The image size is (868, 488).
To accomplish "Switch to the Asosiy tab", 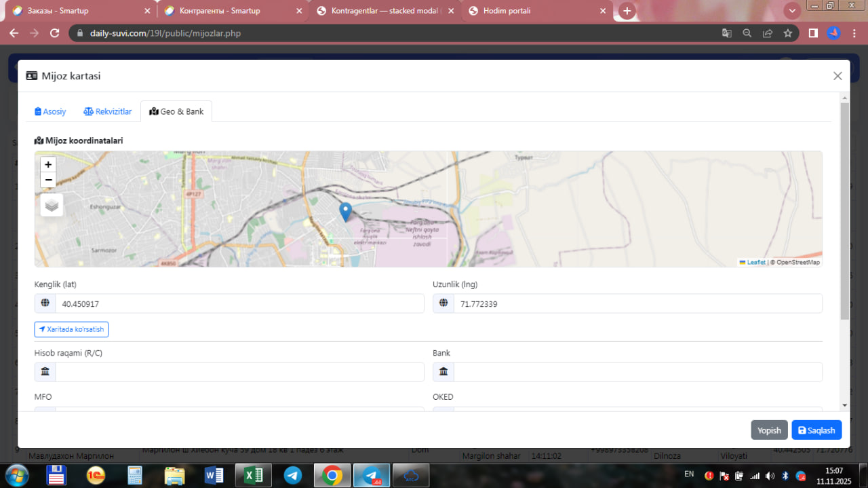I will point(50,111).
